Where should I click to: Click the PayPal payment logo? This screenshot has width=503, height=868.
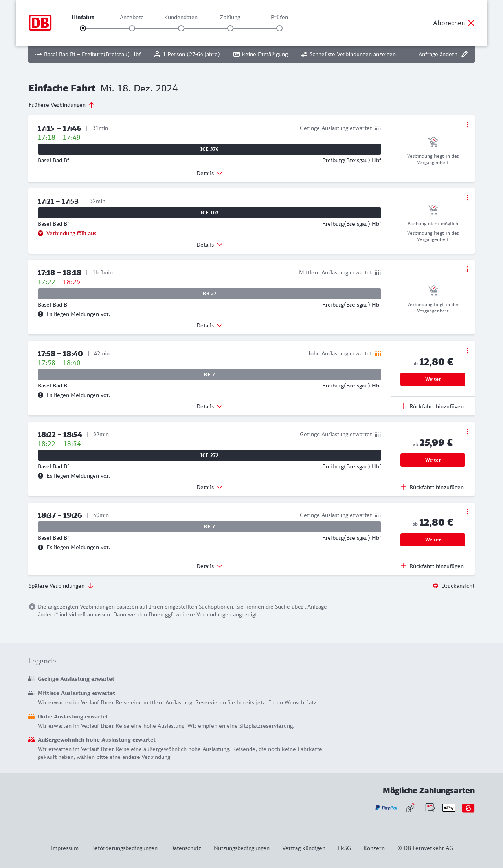(x=386, y=808)
